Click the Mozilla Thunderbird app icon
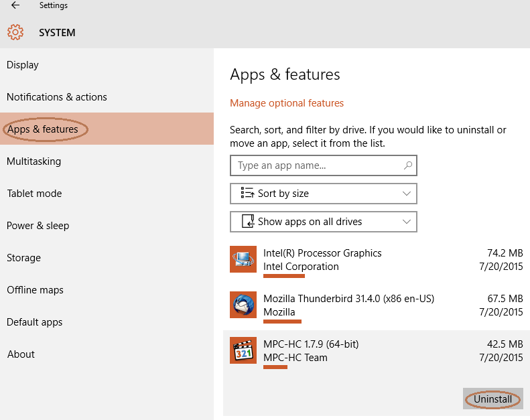 [x=243, y=305]
